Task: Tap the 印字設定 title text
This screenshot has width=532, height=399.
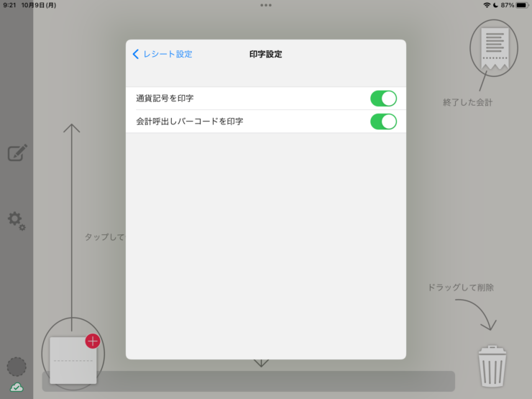Action: [x=266, y=55]
